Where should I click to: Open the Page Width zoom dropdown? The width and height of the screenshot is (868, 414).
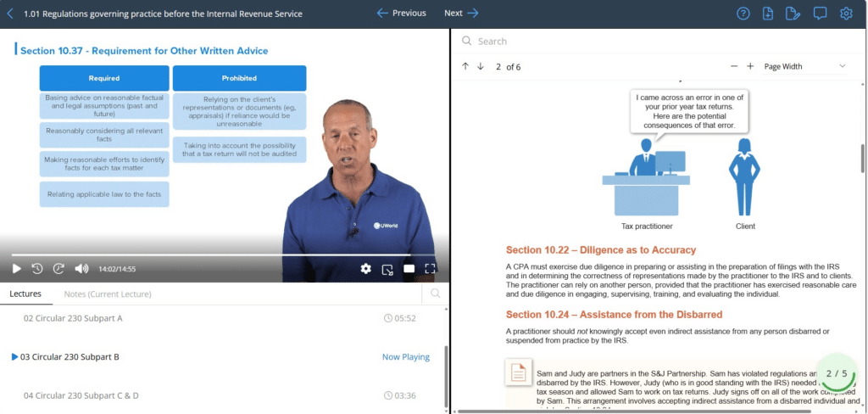pos(805,66)
